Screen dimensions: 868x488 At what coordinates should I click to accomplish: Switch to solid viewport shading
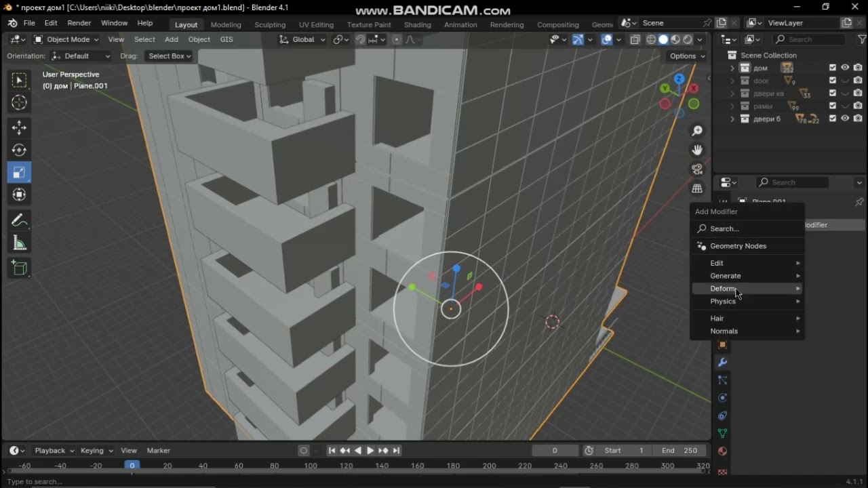(663, 40)
